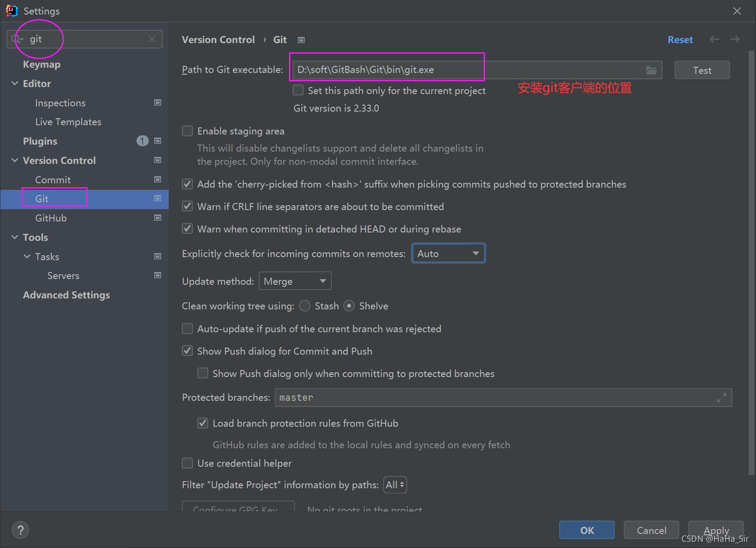Select Stash for cleaning working tree

click(305, 306)
